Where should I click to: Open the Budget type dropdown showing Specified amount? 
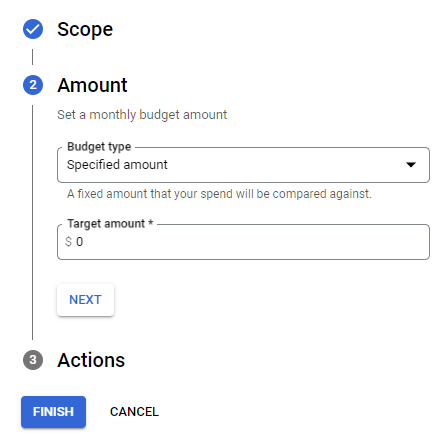[x=243, y=165]
